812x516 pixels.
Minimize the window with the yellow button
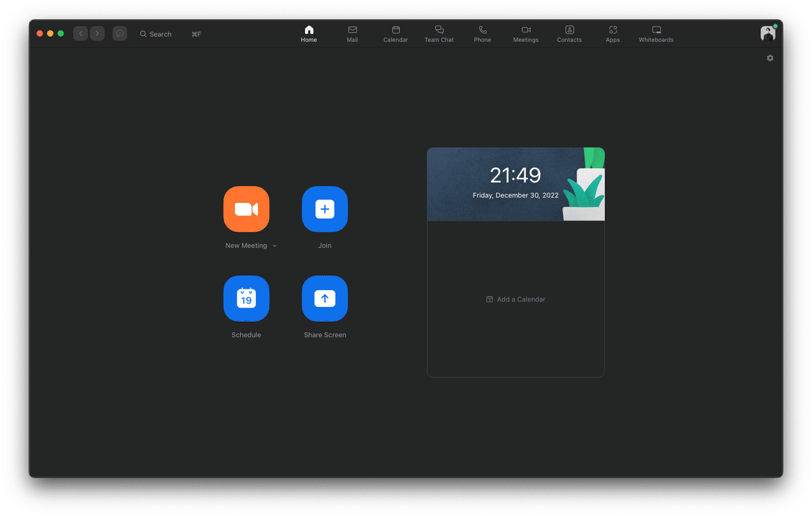point(50,34)
